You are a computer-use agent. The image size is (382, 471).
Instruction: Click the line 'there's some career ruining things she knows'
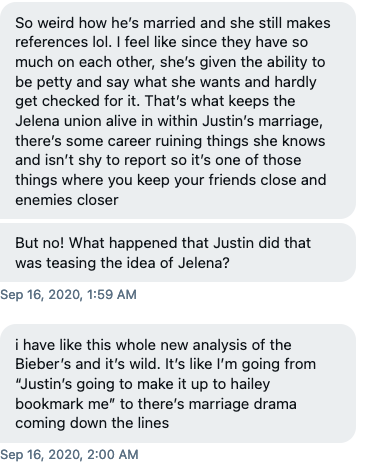click(170, 141)
